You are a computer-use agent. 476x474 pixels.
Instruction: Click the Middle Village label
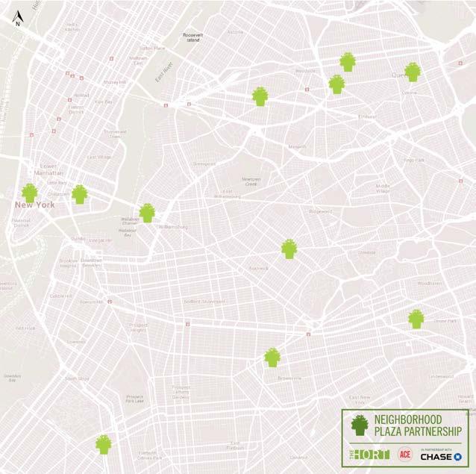click(x=383, y=188)
